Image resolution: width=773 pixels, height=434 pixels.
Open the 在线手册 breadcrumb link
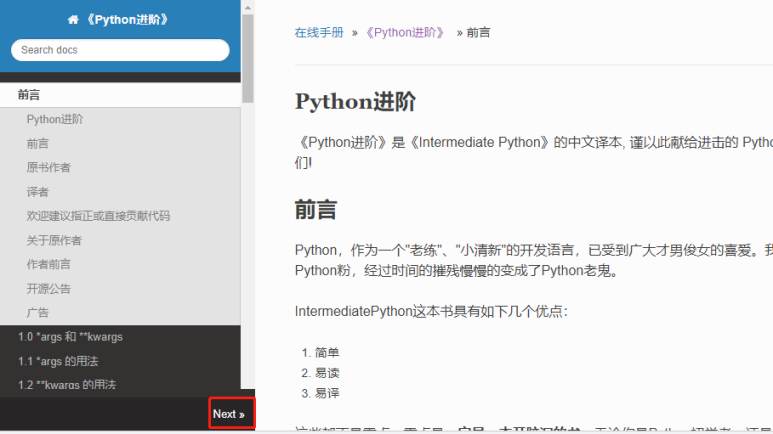coord(319,33)
